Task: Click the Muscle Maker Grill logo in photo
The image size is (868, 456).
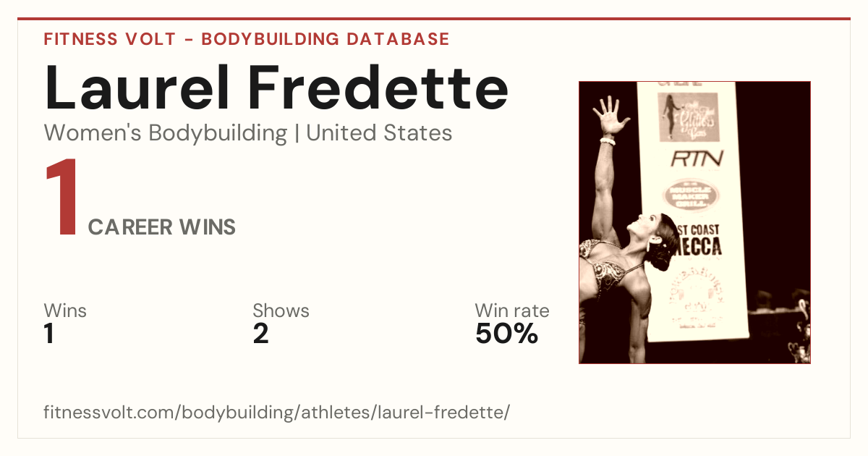Action: 692,195
